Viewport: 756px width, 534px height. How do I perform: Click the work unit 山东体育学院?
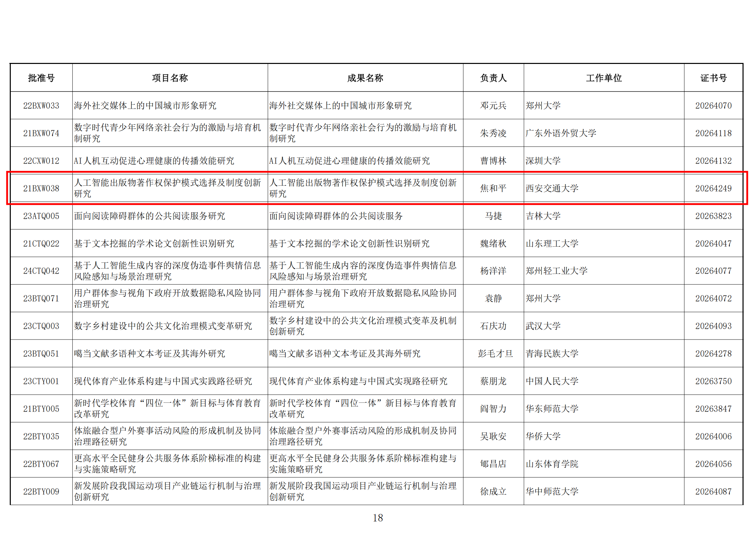552,464
